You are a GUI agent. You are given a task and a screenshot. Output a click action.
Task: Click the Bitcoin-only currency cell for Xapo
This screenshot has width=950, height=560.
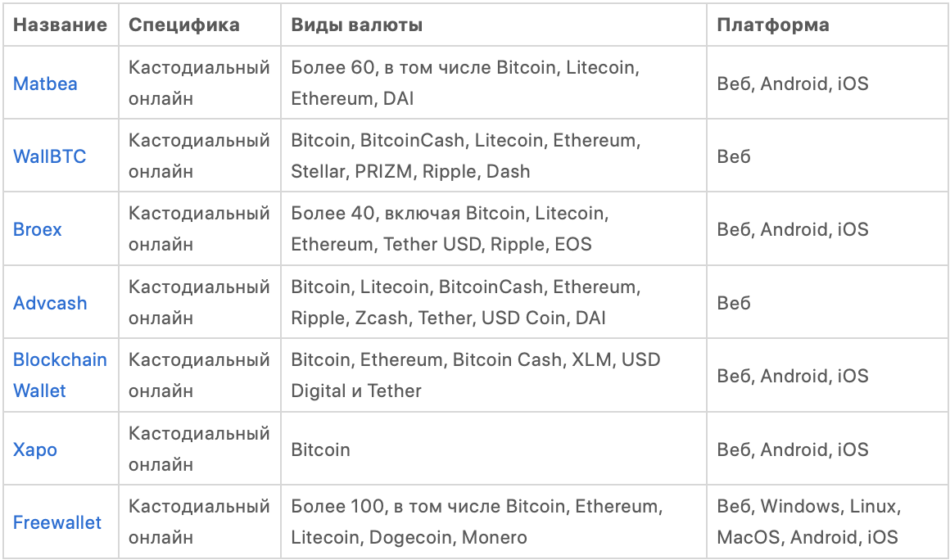click(x=321, y=449)
